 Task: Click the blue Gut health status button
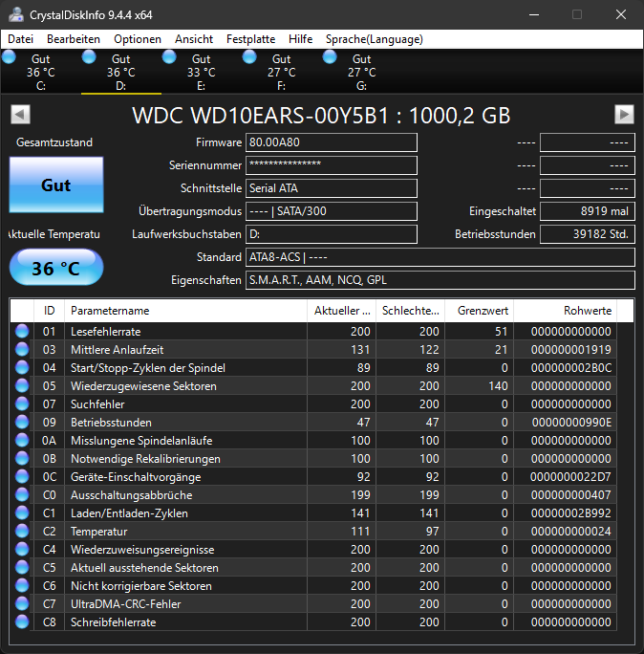pos(56,185)
